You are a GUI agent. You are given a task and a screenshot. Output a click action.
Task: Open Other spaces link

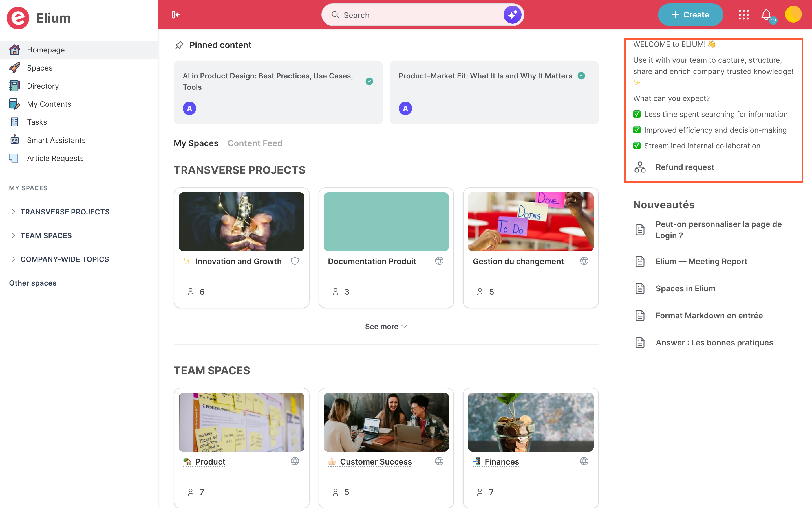[x=32, y=283]
